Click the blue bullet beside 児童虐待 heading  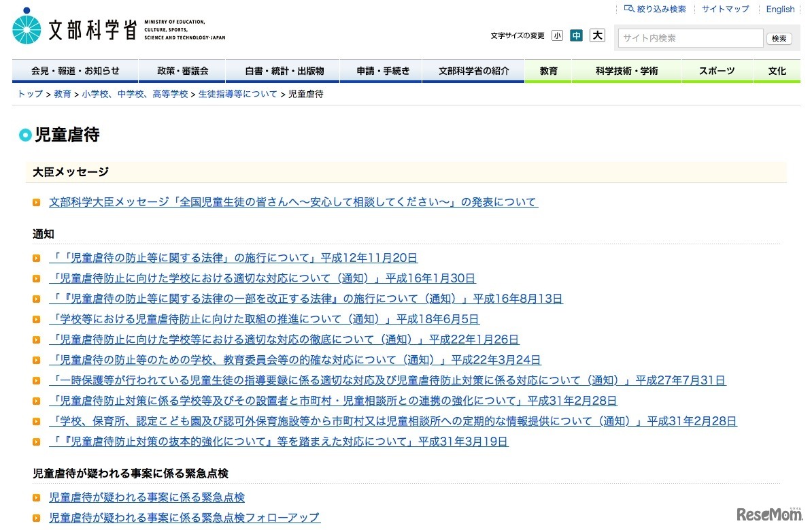pos(26,135)
